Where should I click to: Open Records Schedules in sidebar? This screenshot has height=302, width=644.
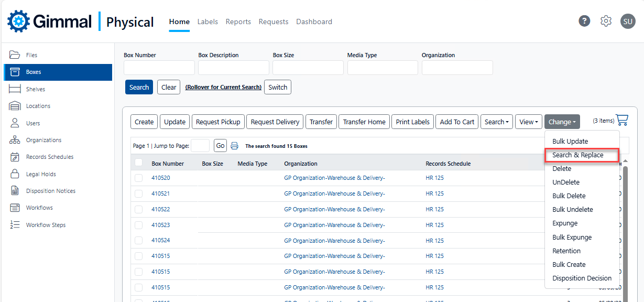click(50, 157)
